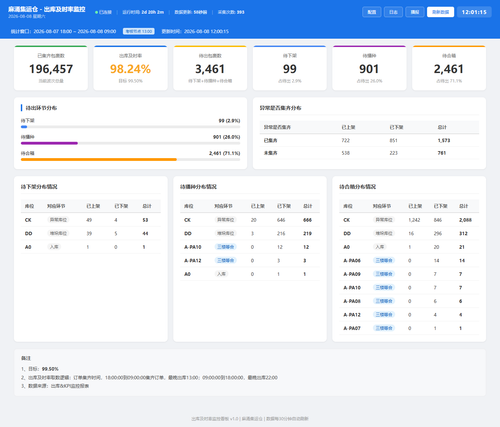Screen dimensions: 500x427
Task: Click the white refresh data button in header
Action: 440,12
